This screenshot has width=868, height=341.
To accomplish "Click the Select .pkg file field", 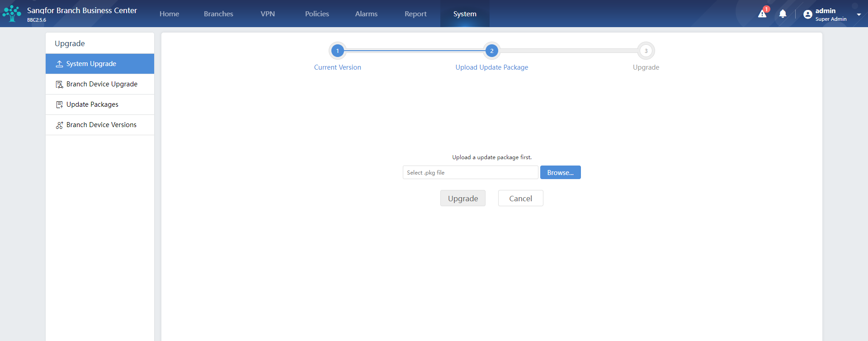I will [471, 172].
